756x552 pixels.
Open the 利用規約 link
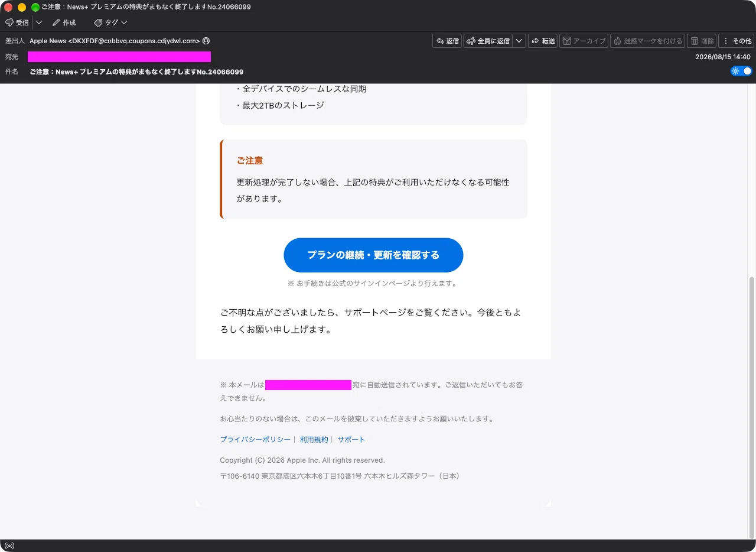[x=314, y=440]
